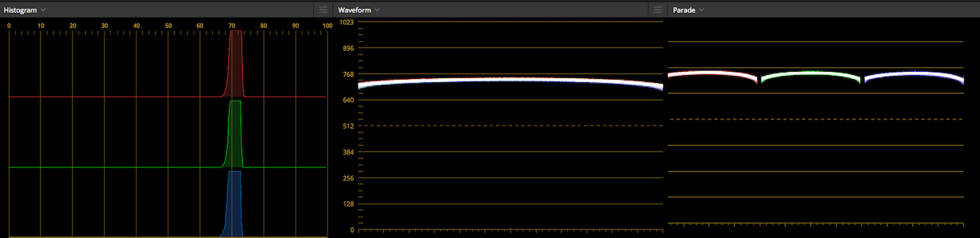
Task: Click the blue trace in the Parade scope
Action: click(915, 74)
